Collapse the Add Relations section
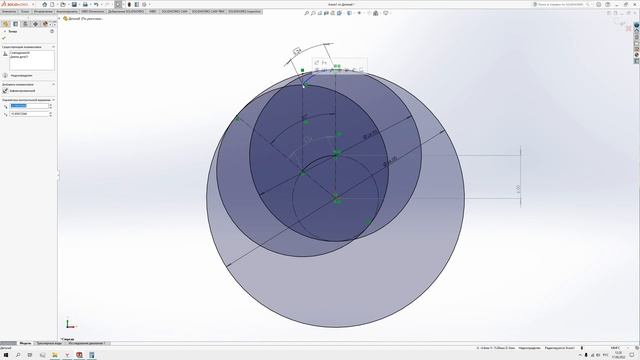The image size is (640, 360). [53, 84]
